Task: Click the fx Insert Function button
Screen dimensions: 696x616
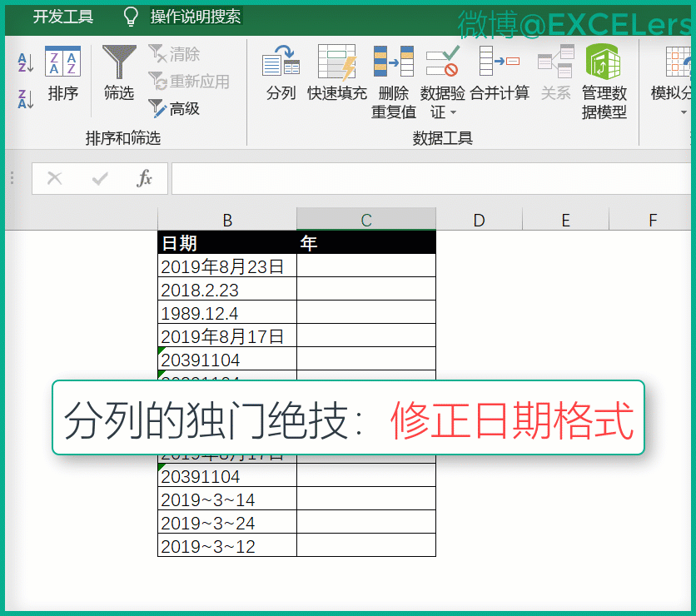Action: [145, 178]
